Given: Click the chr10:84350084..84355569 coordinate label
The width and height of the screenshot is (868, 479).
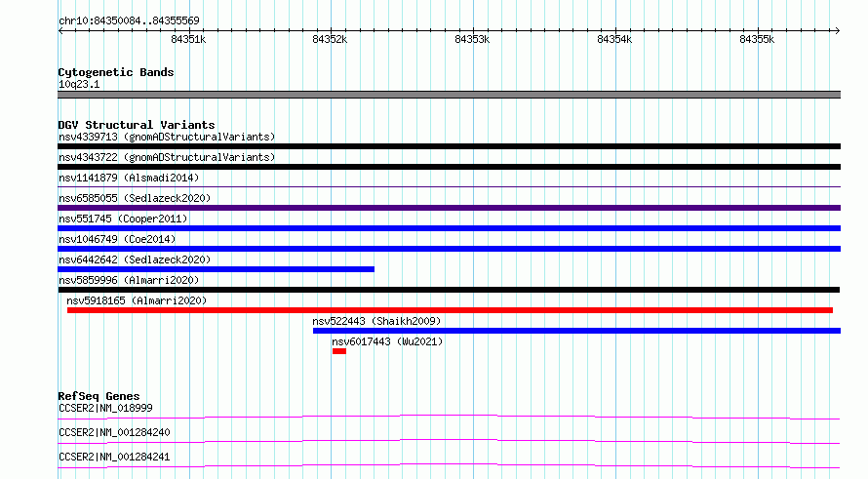Looking at the screenshot, I should pyautogui.click(x=129, y=20).
